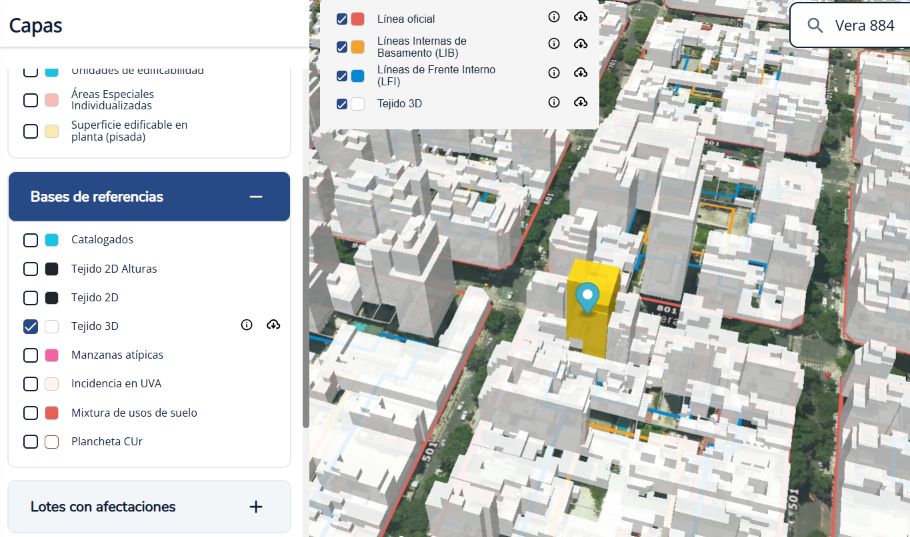Click the search magnifier icon

815,26
